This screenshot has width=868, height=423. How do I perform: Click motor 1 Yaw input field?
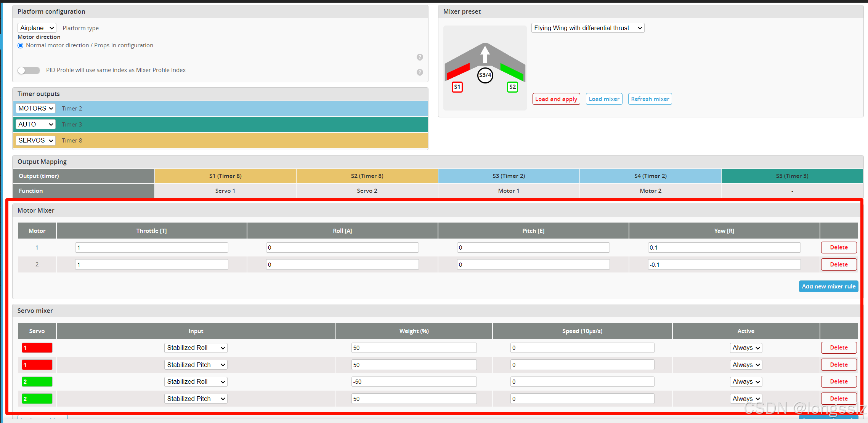724,248
